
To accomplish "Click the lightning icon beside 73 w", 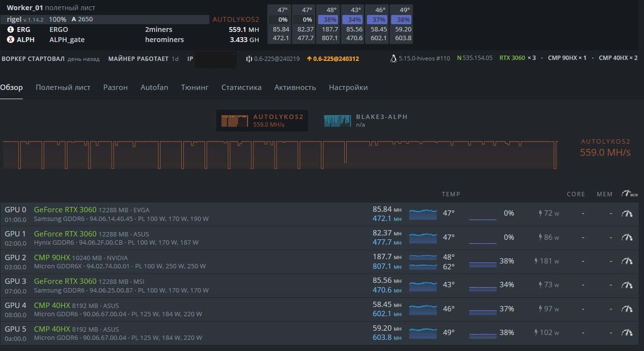I will 541,285.
